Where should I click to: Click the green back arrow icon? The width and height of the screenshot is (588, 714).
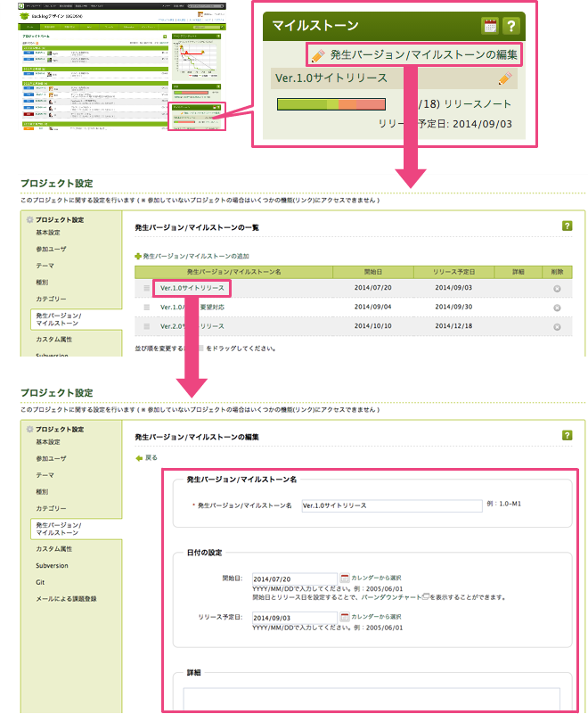click(139, 458)
